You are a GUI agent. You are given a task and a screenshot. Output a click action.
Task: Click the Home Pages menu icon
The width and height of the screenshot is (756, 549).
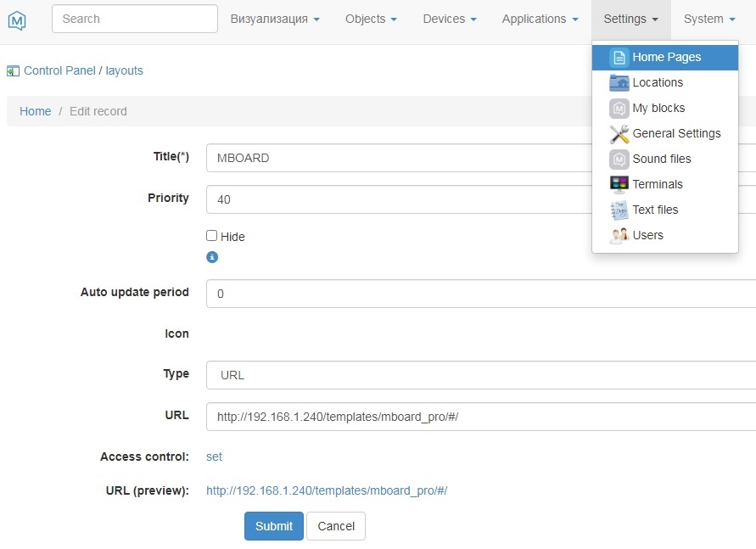click(x=619, y=58)
